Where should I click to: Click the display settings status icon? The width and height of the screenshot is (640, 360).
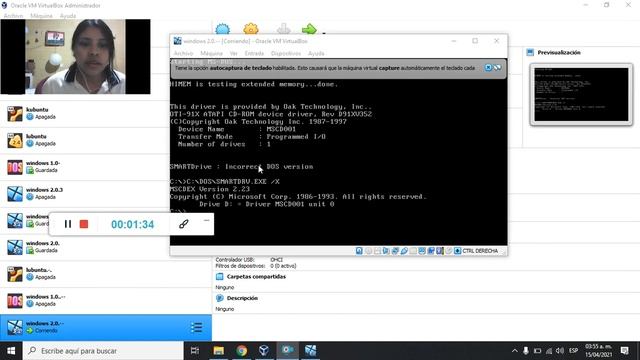[422, 251]
